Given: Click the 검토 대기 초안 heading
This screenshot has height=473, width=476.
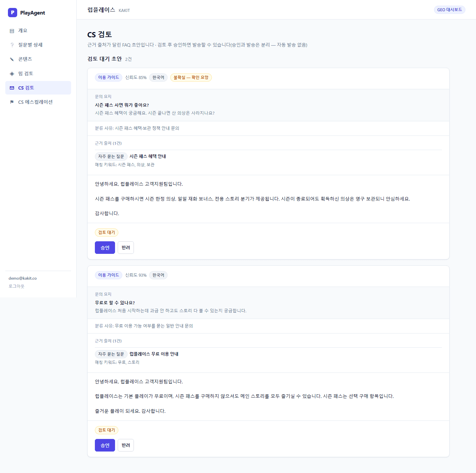Looking at the screenshot, I should (104, 59).
